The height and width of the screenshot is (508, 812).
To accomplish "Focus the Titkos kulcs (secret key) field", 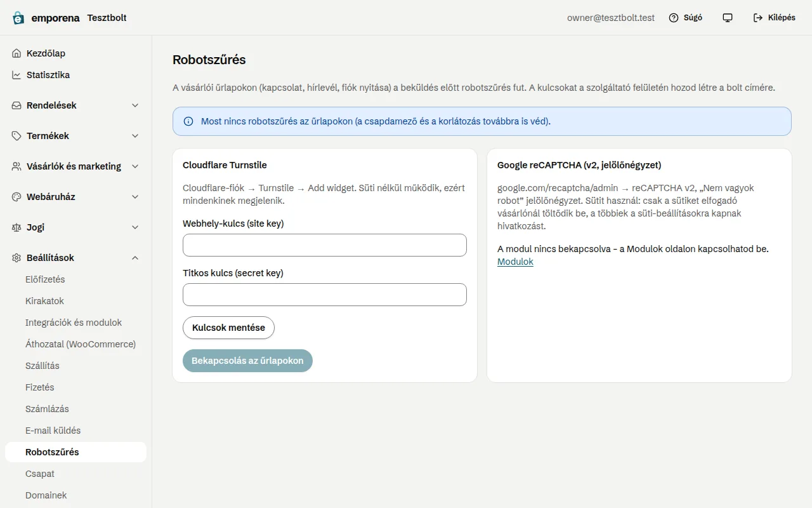I will (x=325, y=295).
